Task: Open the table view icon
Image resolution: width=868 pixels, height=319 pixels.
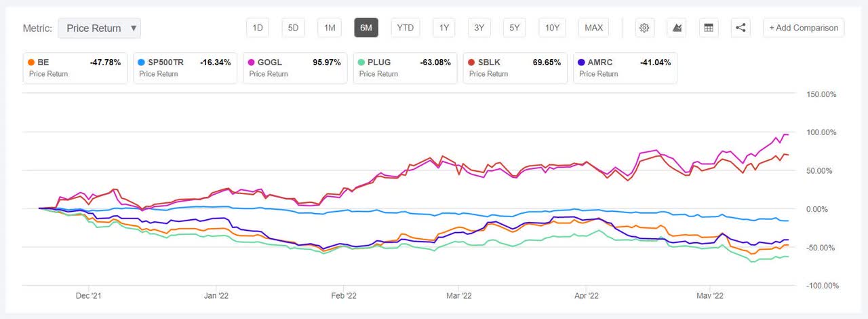Action: [x=709, y=28]
